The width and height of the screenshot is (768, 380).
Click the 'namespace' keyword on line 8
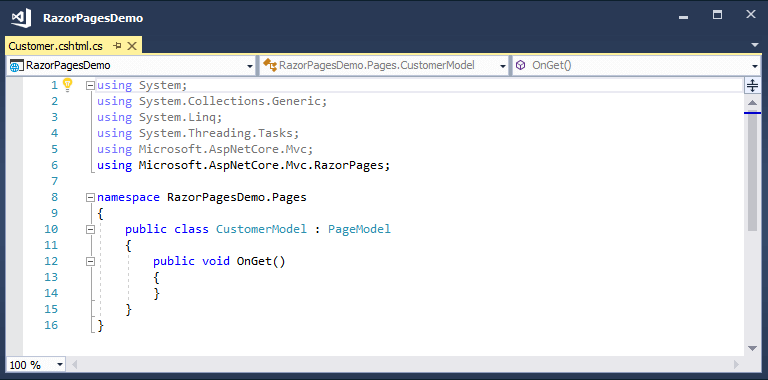tap(128, 197)
